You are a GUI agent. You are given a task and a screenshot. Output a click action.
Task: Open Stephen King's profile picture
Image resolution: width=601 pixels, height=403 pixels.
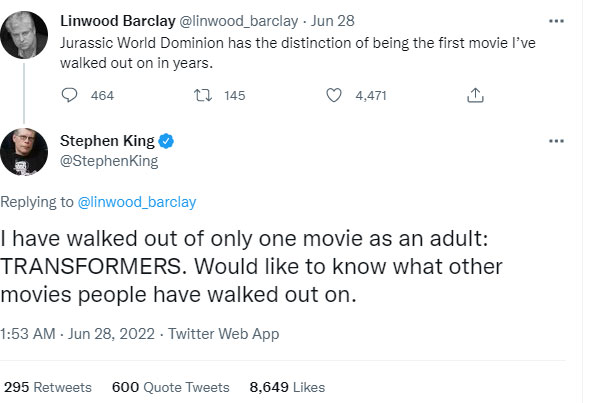pos(23,150)
